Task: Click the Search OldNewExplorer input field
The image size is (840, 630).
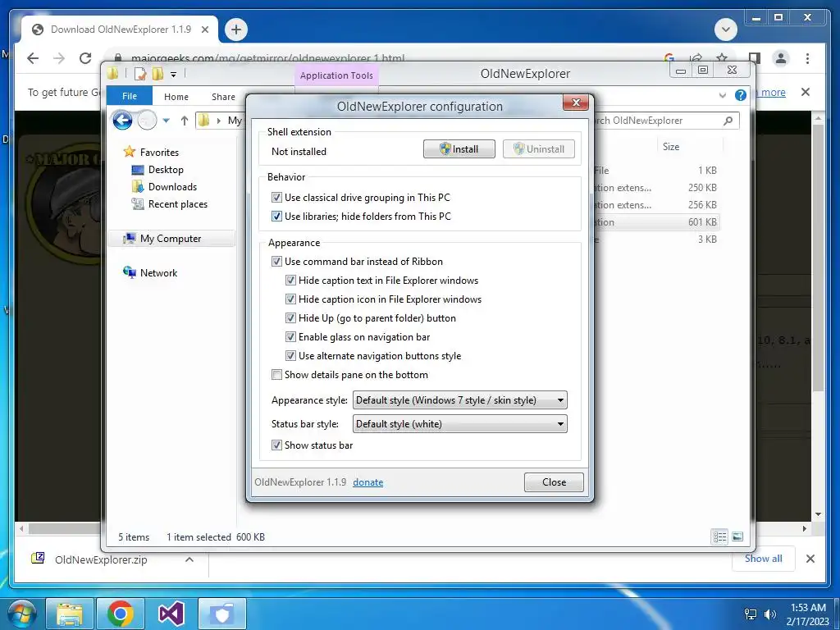Action: [x=659, y=121]
